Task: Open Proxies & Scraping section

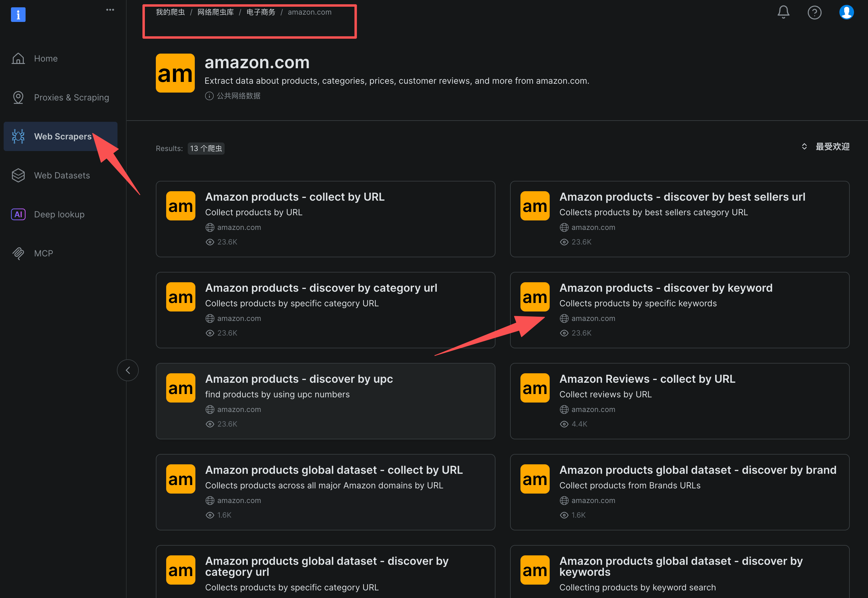Action: 71,97
